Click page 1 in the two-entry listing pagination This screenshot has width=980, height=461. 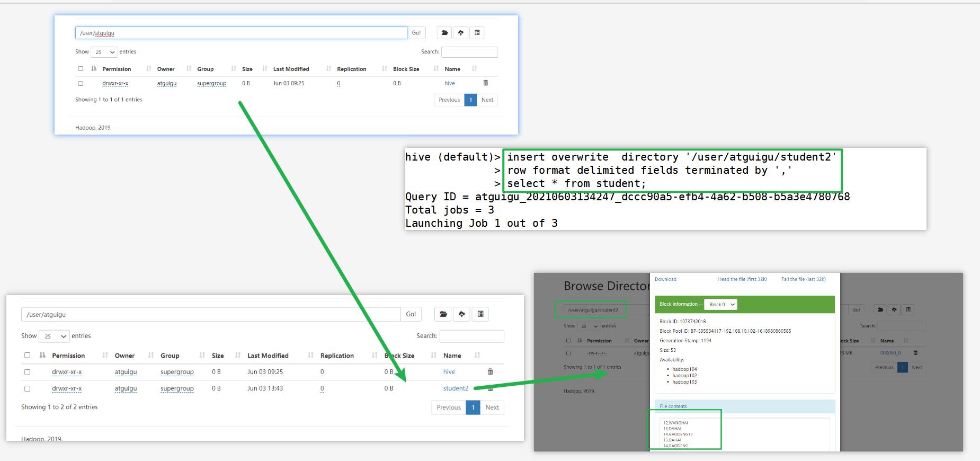point(473,407)
